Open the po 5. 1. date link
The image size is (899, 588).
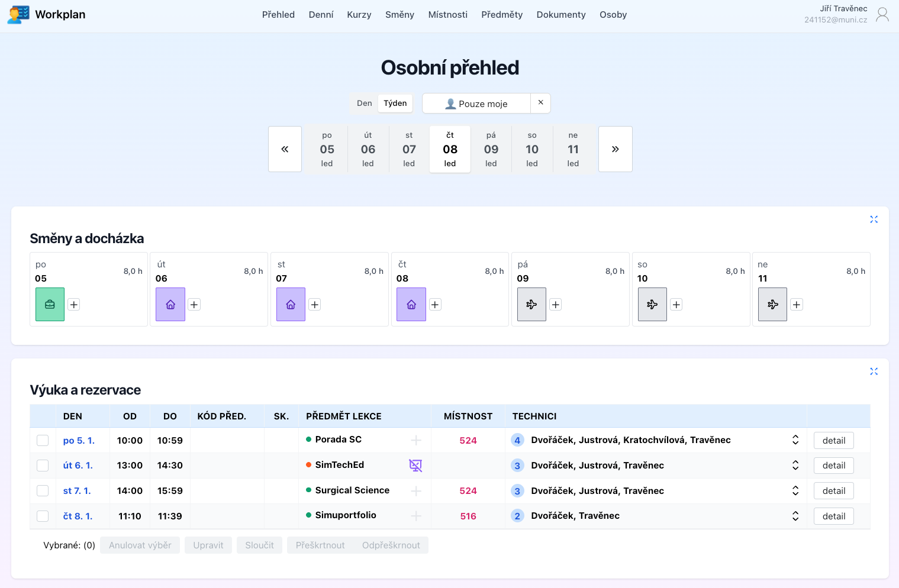click(x=79, y=441)
